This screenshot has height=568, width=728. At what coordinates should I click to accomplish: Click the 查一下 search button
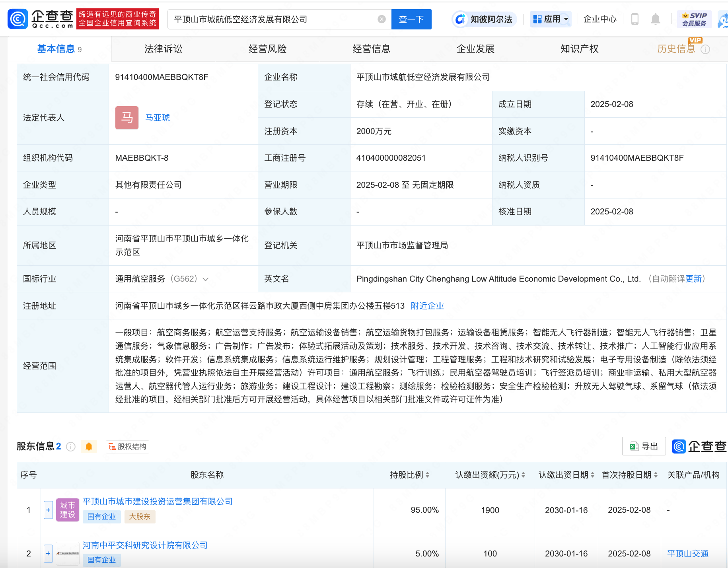tap(411, 19)
